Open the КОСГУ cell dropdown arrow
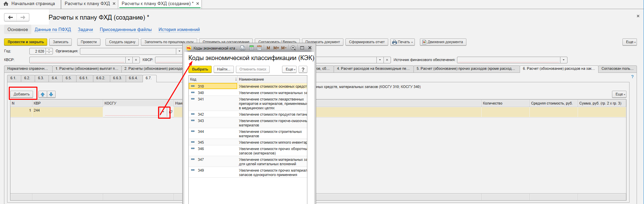Image resolution: width=644 pixels, height=204 pixels. pyautogui.click(x=163, y=112)
